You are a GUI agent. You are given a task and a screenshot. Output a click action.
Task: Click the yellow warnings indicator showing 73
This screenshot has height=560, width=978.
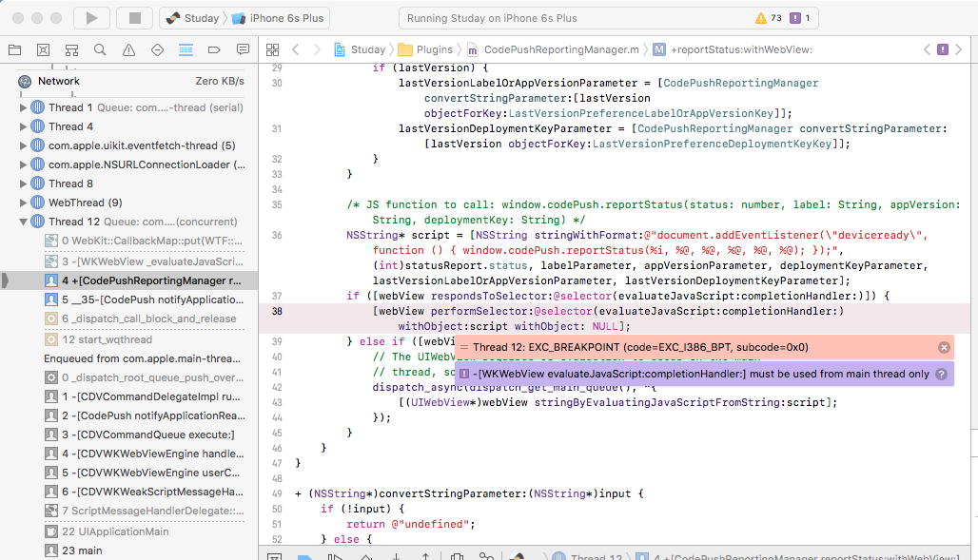(x=769, y=18)
